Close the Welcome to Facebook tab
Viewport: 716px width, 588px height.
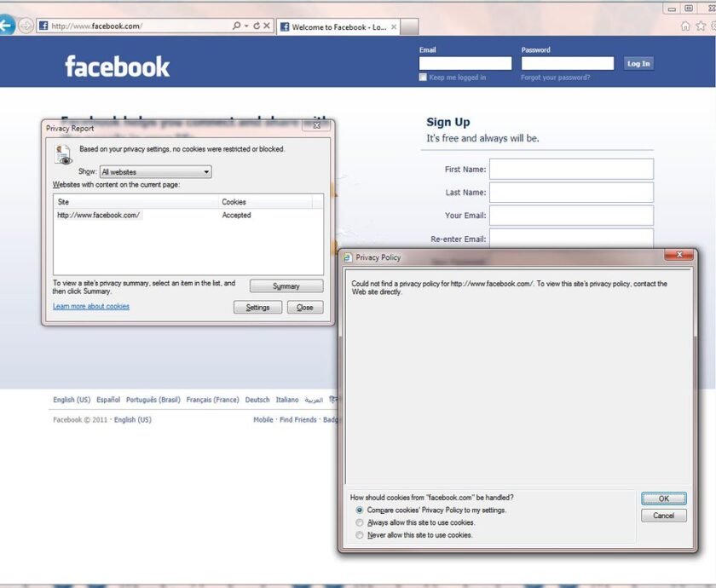pos(394,27)
